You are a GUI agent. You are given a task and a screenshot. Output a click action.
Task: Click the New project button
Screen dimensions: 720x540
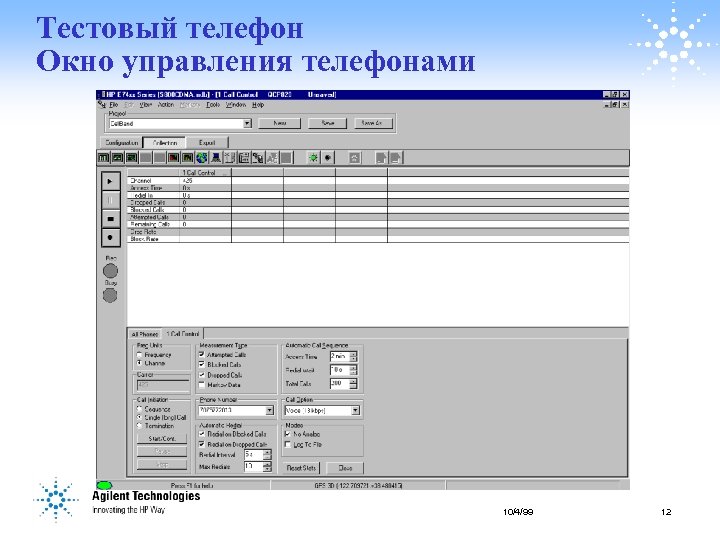(280, 123)
